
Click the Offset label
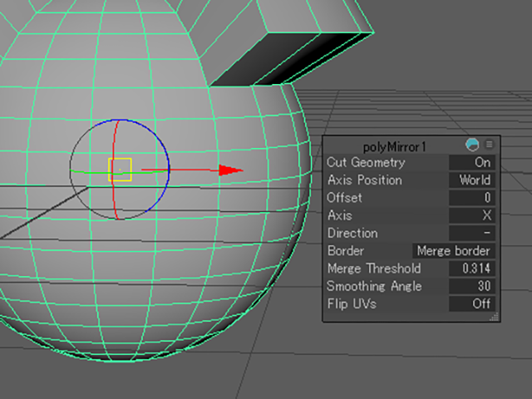point(344,198)
